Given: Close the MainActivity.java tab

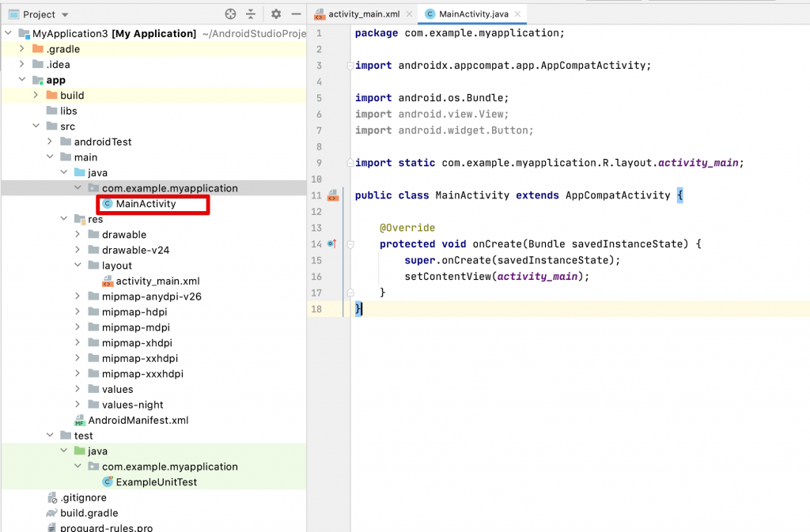Looking at the screenshot, I should [518, 13].
